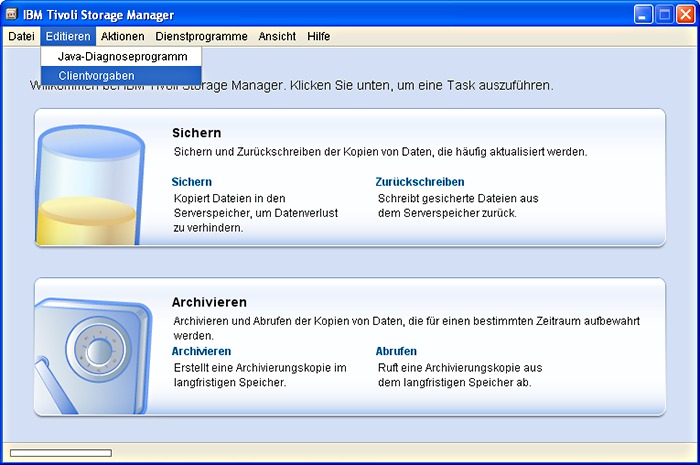
Task: Close the Tivoli Storage Manager window
Action: 685,14
